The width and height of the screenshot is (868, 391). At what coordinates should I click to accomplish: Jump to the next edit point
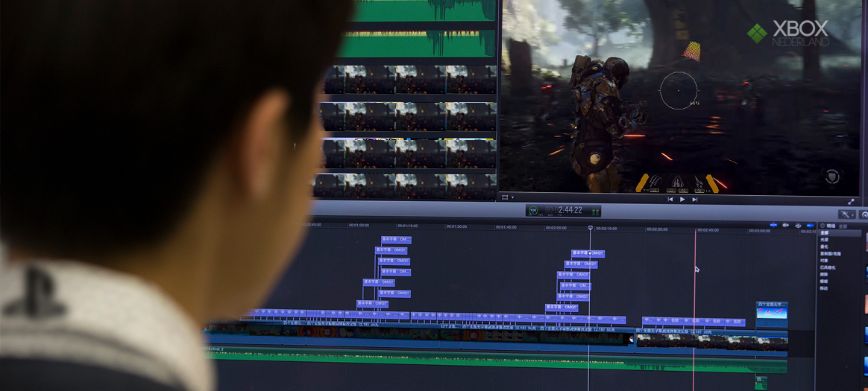coord(695,199)
